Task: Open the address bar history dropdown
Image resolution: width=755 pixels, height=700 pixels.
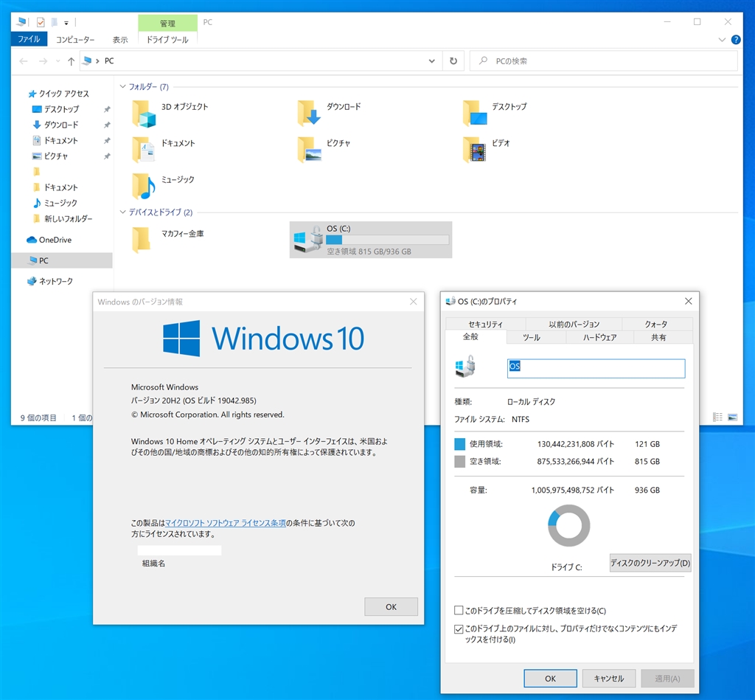Action: [x=432, y=61]
